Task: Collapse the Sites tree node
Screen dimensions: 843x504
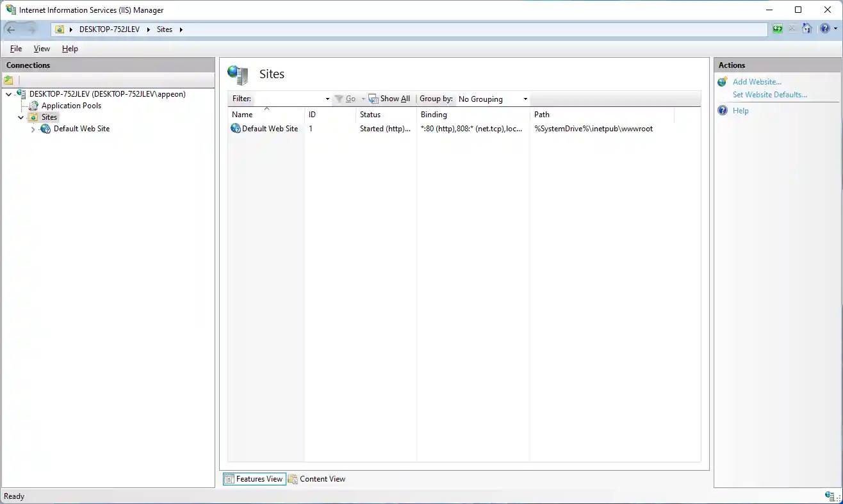Action: point(21,118)
